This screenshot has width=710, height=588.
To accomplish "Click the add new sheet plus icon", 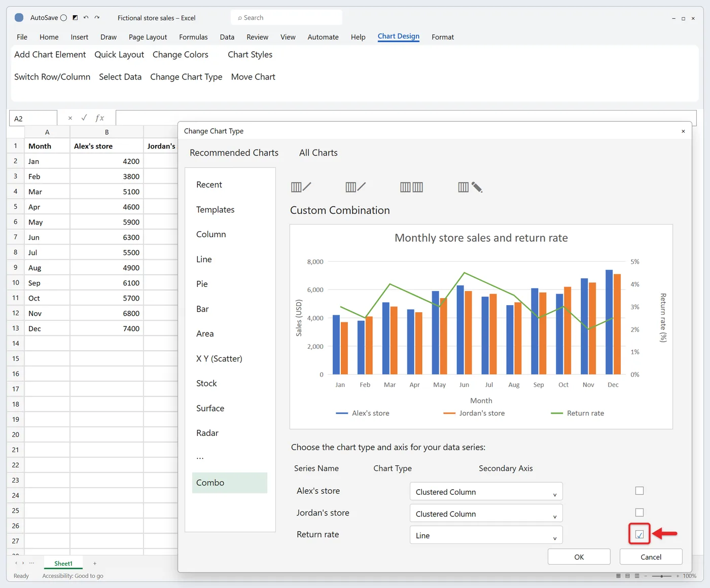I will (x=95, y=563).
